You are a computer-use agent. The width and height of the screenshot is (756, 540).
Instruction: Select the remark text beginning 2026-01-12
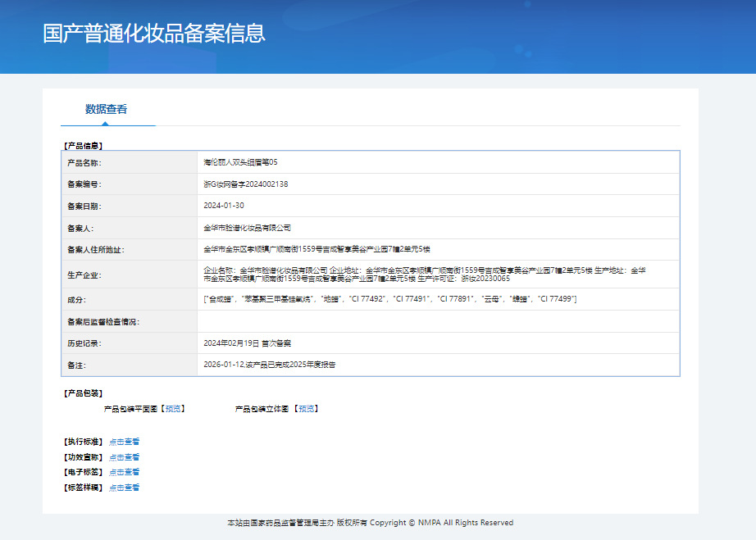coord(270,365)
